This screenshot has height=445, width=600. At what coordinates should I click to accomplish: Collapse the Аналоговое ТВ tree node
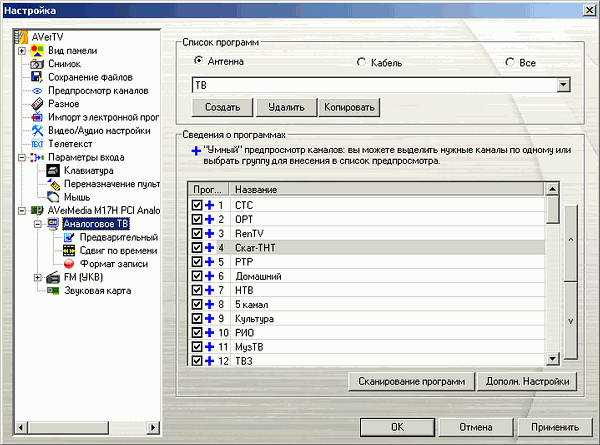pyautogui.click(x=38, y=224)
